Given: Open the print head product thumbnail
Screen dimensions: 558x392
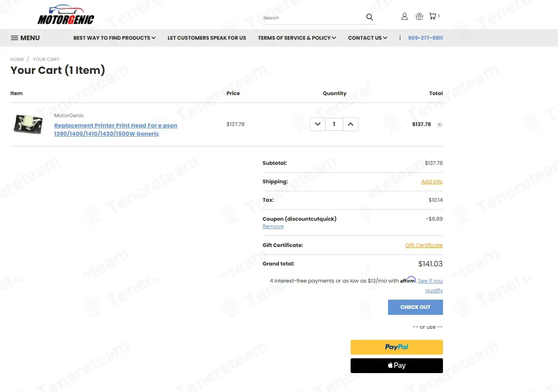Looking at the screenshot, I should tap(28, 124).
